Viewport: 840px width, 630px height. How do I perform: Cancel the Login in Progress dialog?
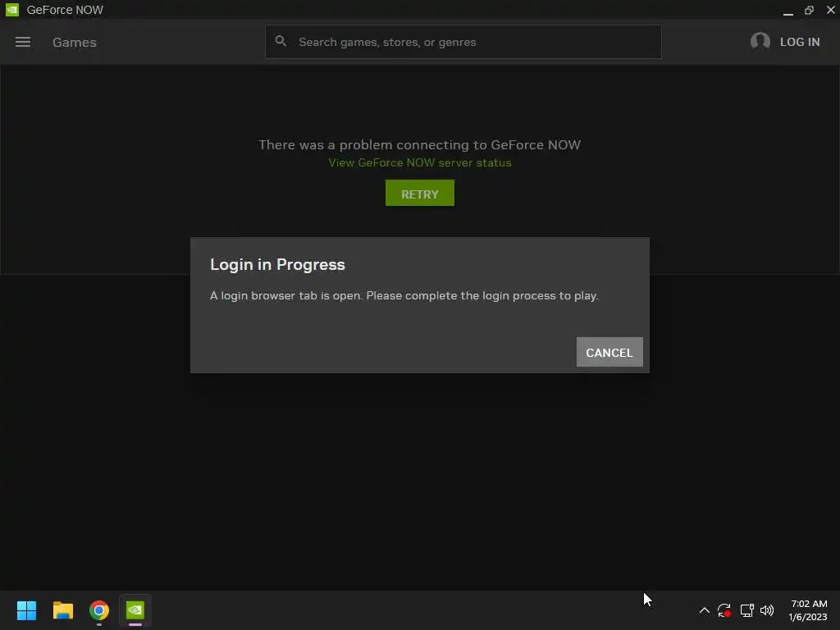tap(609, 352)
